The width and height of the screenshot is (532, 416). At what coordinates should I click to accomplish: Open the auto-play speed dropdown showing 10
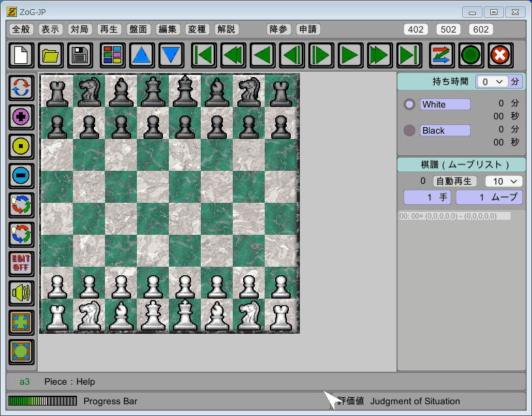click(503, 181)
